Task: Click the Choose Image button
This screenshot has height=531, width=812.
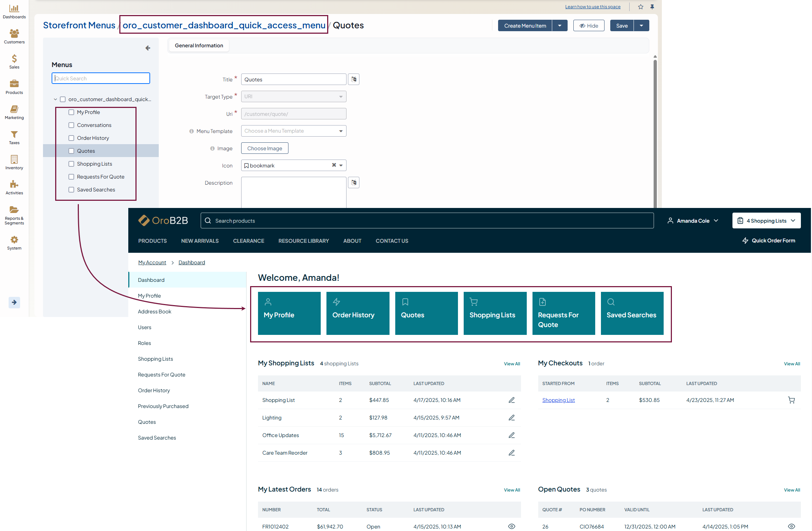Action: coord(264,148)
